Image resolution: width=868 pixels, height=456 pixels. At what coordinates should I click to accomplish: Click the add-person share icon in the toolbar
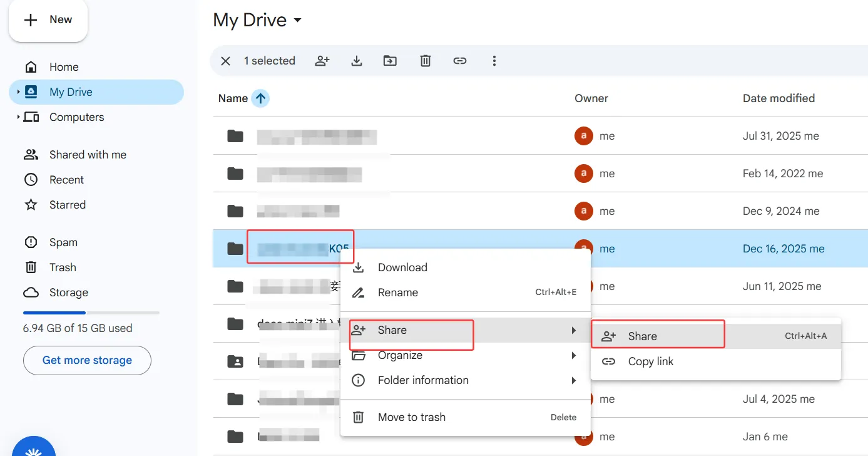[322, 61]
